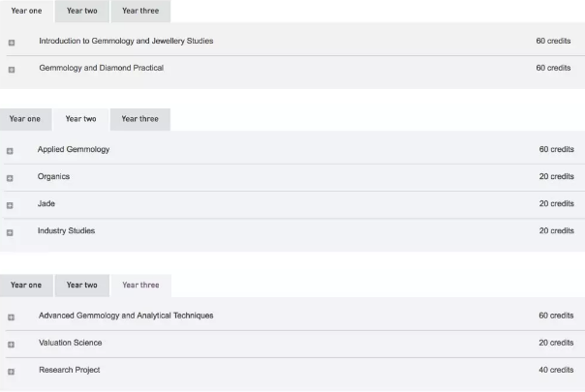This screenshot has height=392, width=585.
Task: Open the Gemmology and Diamond Practical title text
Action: tap(102, 68)
